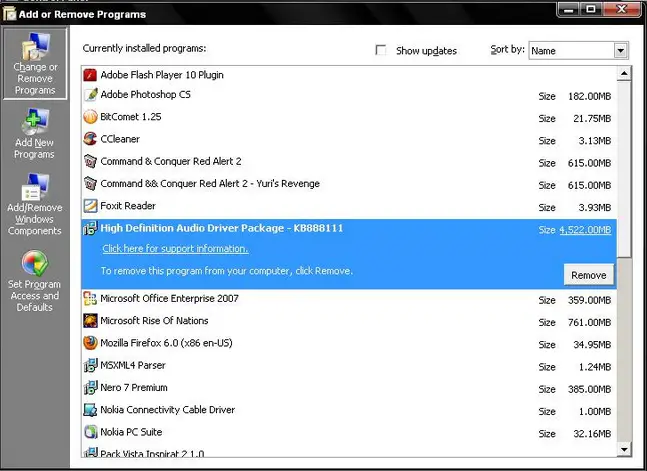
Task: Close the Add or Remove Programs window
Action: tap(621, 9)
